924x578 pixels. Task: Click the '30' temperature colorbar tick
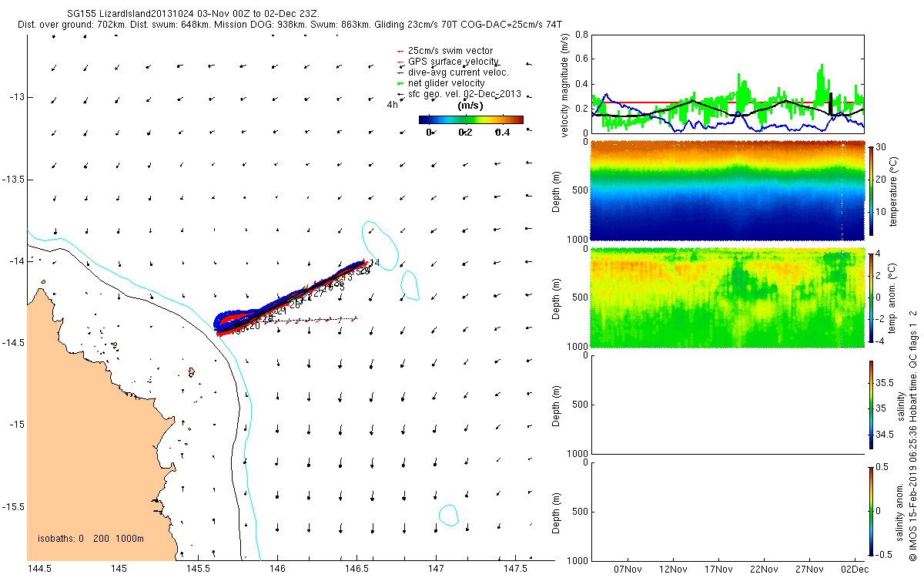[882, 147]
